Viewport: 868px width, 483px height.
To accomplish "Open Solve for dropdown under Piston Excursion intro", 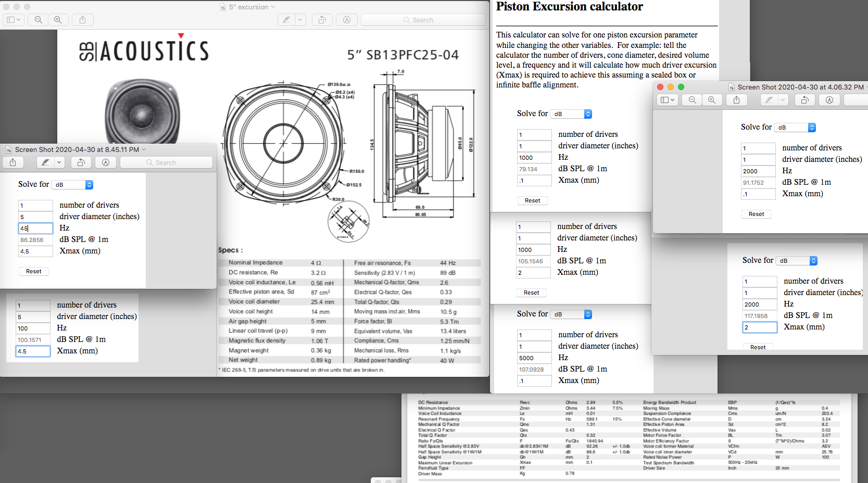I will 571,114.
